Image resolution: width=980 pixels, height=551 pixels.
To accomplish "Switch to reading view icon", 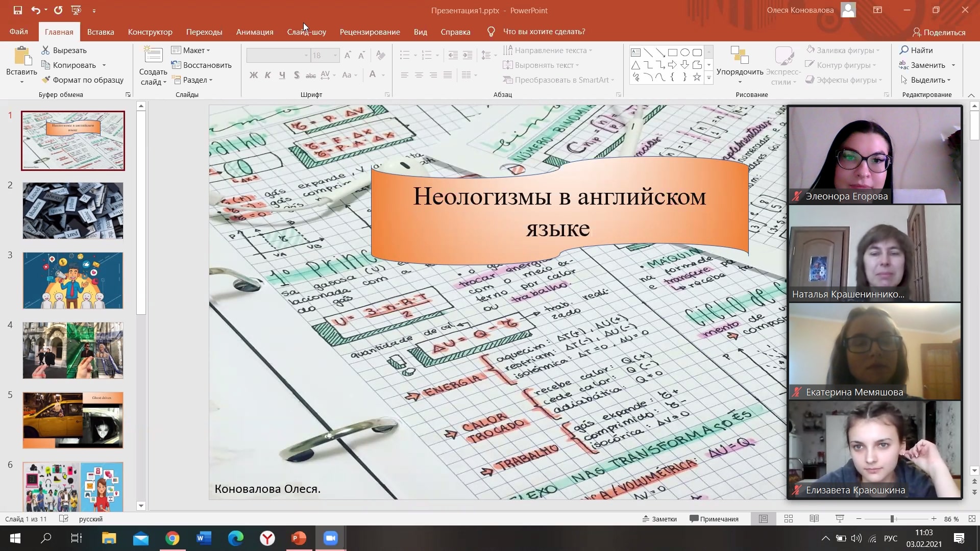I will [814, 519].
